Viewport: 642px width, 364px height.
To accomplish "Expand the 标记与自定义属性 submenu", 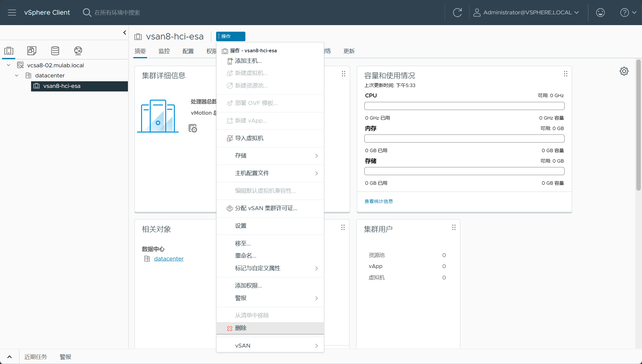I will [x=270, y=268].
